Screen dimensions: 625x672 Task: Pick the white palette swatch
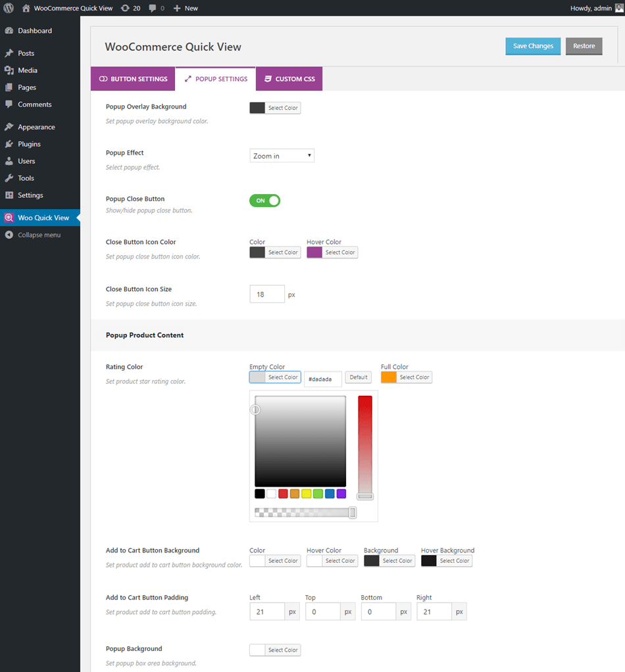point(271,494)
